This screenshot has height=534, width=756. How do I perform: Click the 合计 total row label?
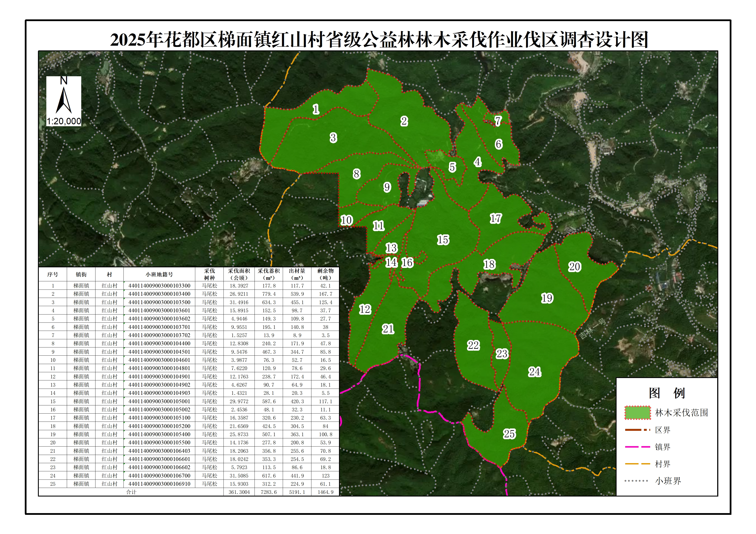(131, 492)
